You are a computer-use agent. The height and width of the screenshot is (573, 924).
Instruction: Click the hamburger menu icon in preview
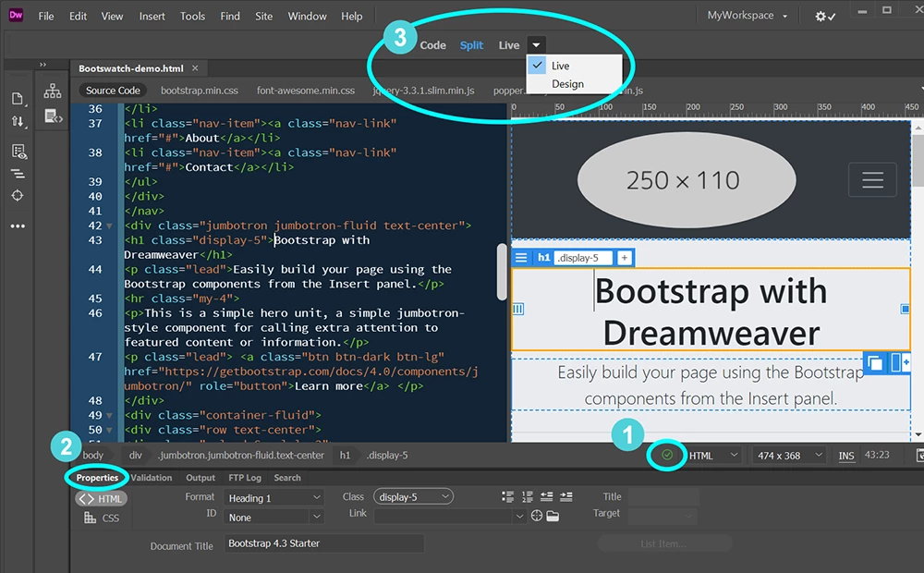[x=872, y=180]
